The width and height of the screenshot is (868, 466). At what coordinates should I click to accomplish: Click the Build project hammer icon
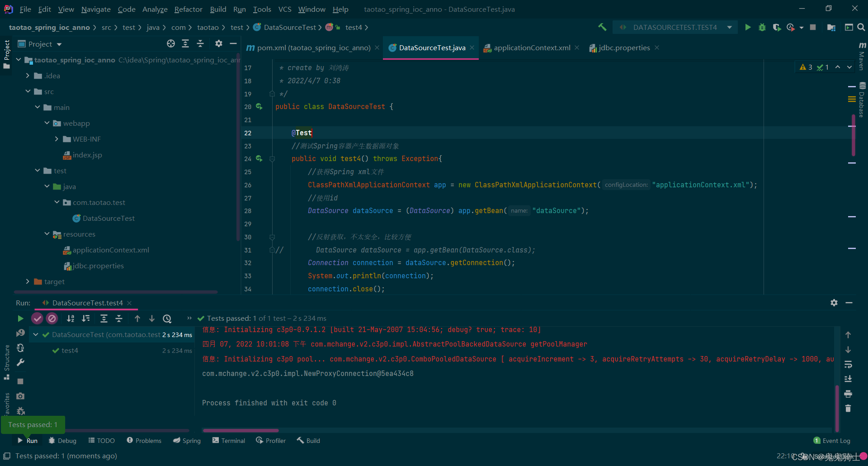point(602,27)
